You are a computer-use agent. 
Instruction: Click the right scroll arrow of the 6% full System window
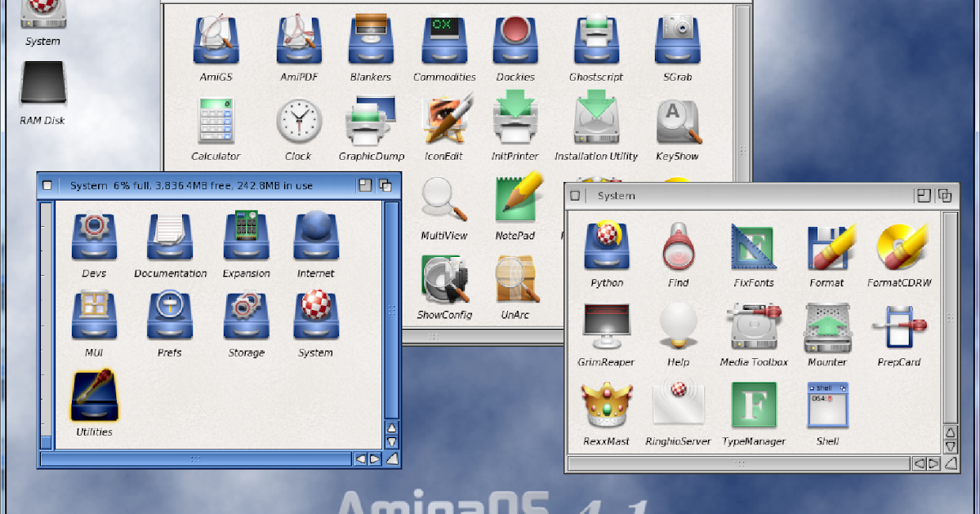click(374, 459)
